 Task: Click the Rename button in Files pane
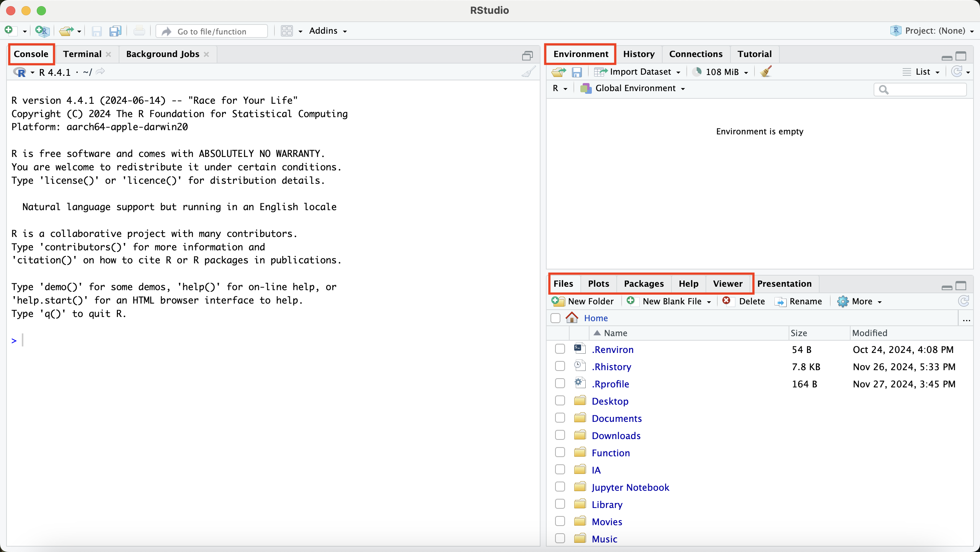(x=798, y=302)
